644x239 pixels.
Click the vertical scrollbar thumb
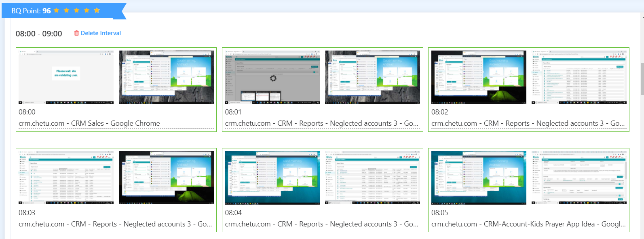642,79
